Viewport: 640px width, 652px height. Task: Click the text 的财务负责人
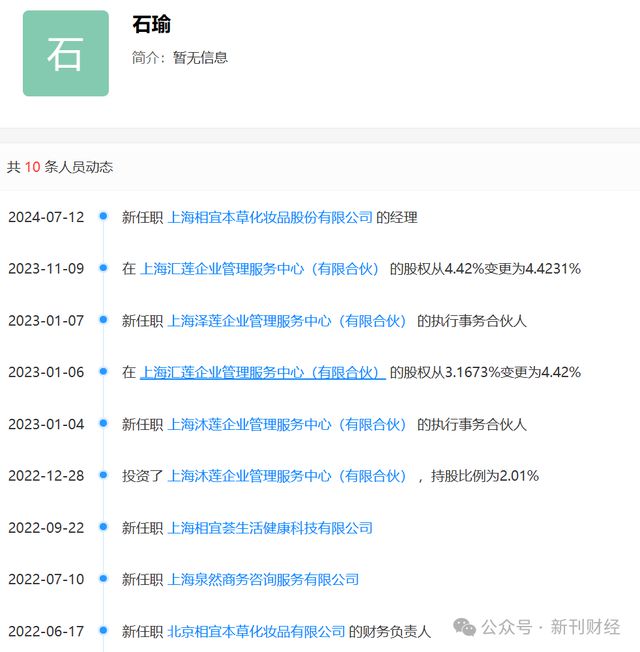coord(390,631)
